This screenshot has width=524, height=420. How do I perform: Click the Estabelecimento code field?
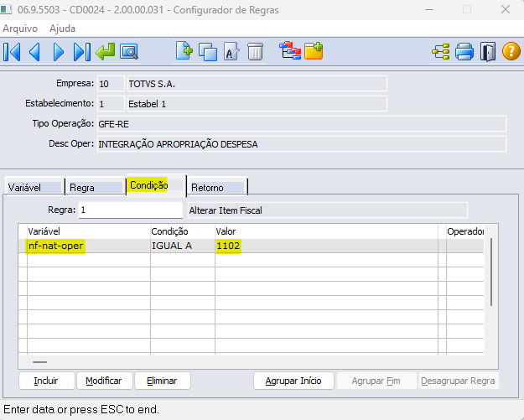pyautogui.click(x=111, y=104)
